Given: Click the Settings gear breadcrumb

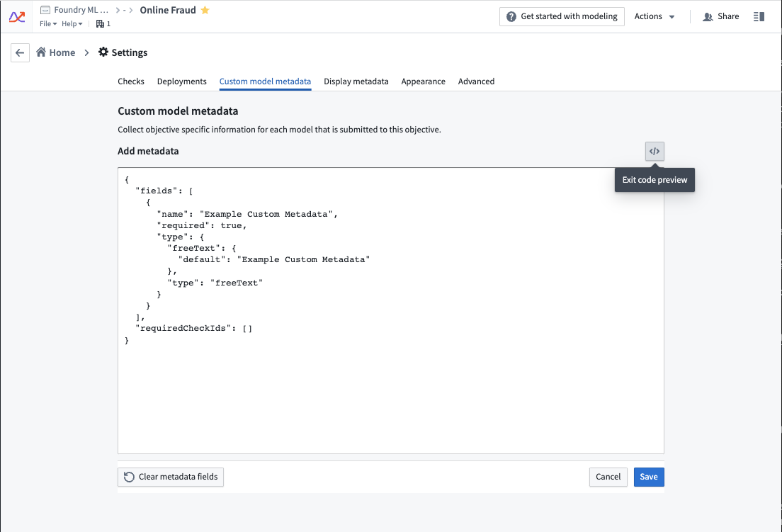Looking at the screenshot, I should [123, 52].
